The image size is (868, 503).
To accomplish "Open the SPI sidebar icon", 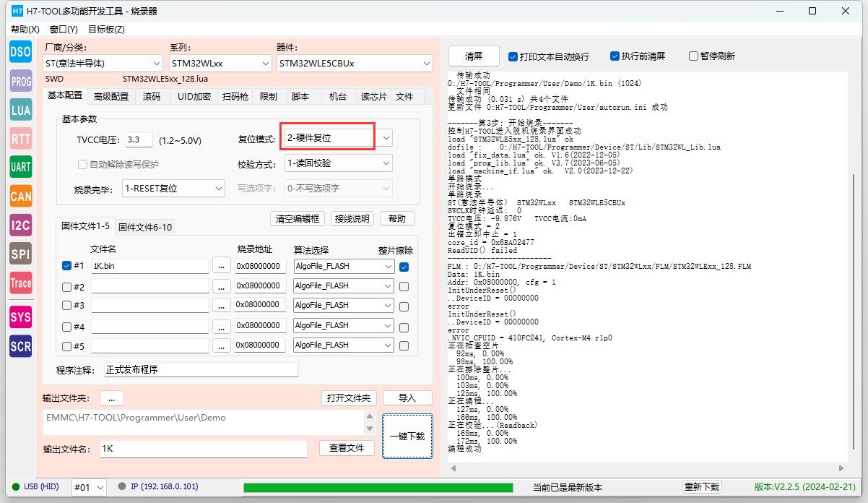I will (20, 254).
